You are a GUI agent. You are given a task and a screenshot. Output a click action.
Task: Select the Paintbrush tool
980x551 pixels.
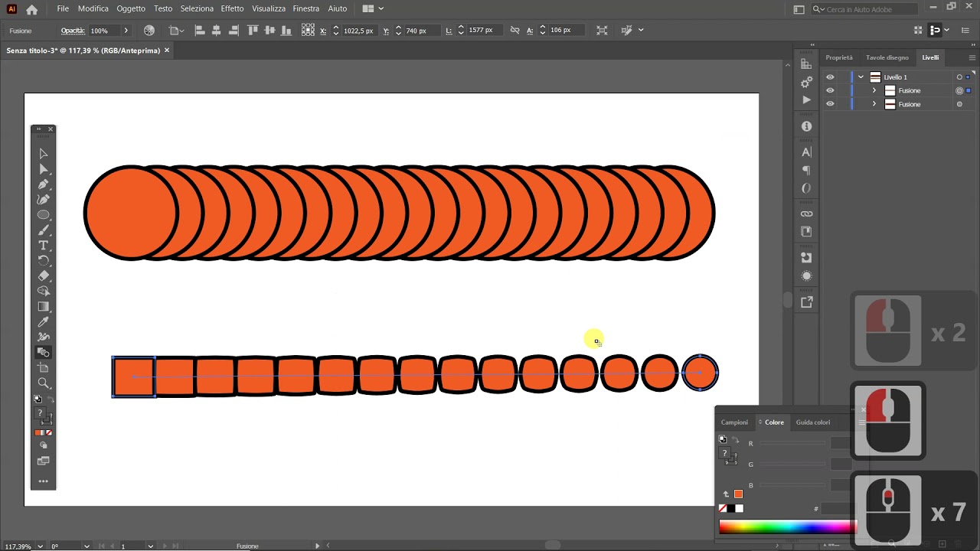coord(44,230)
